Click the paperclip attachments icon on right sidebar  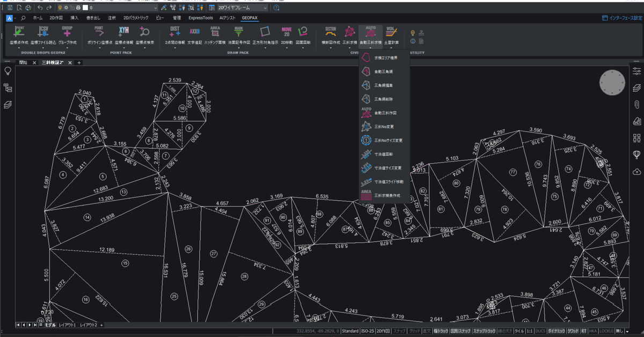click(x=636, y=104)
